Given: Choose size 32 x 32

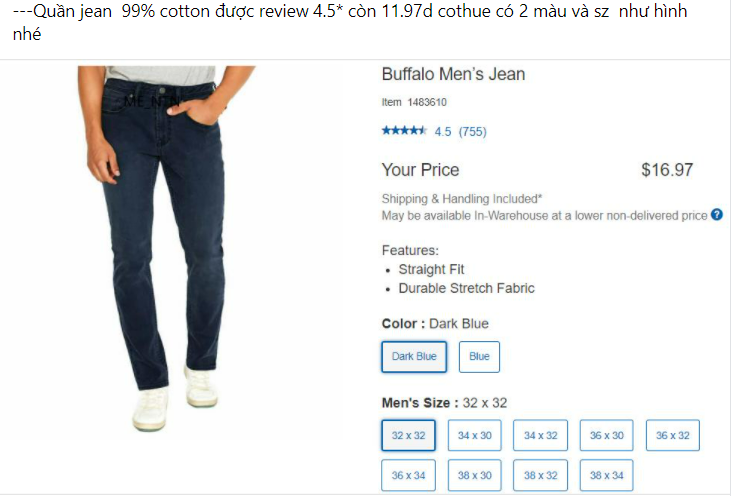Looking at the screenshot, I should tap(408, 436).
